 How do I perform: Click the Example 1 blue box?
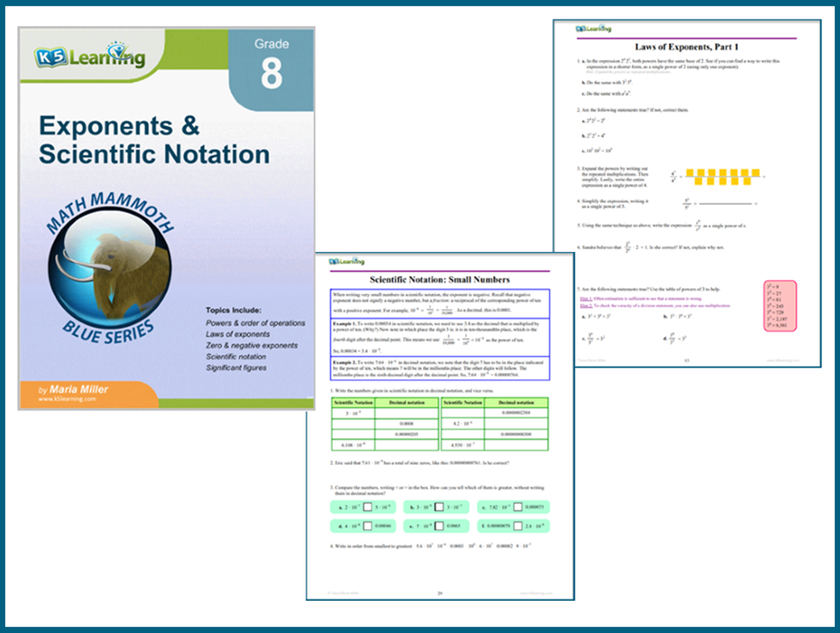440,337
